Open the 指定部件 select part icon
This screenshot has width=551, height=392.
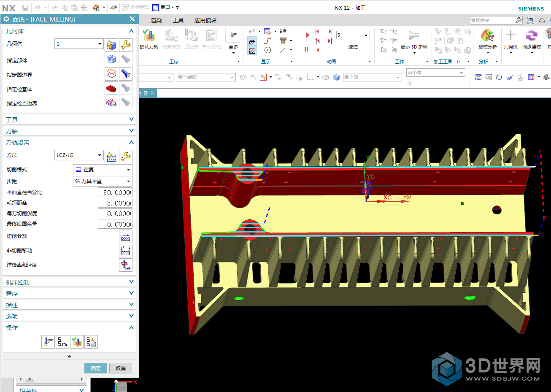click(x=111, y=59)
